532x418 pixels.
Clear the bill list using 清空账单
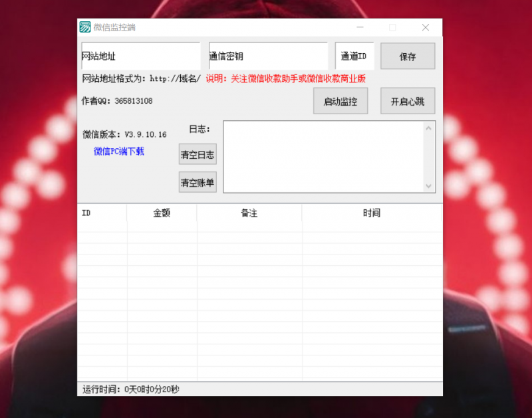pyautogui.click(x=197, y=181)
